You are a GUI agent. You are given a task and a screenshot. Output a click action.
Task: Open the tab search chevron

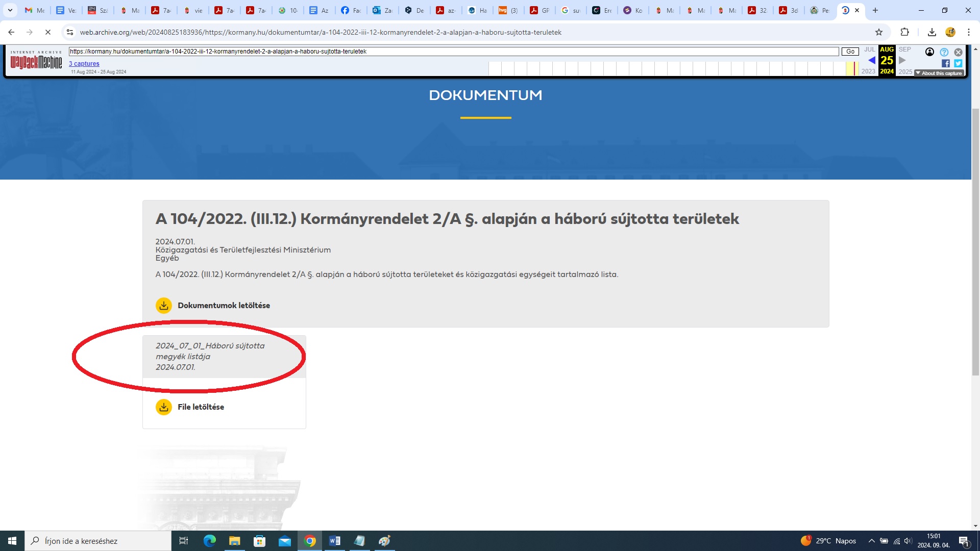[10, 10]
